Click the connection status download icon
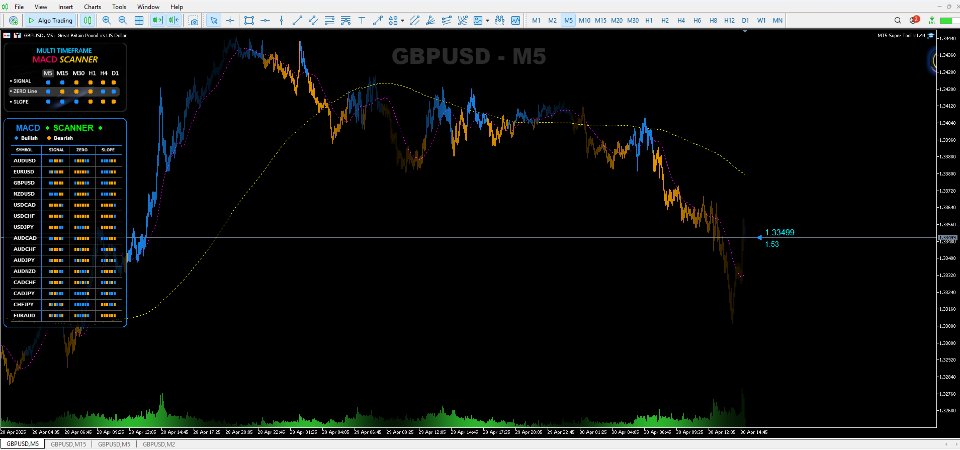Viewport: 960px width, 450px height. click(934, 20)
